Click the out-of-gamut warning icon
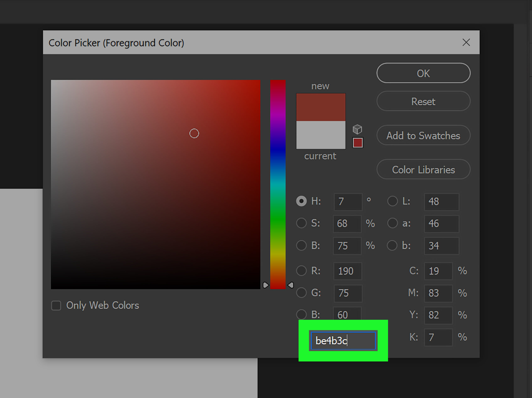This screenshot has height=398, width=532. coord(357,129)
